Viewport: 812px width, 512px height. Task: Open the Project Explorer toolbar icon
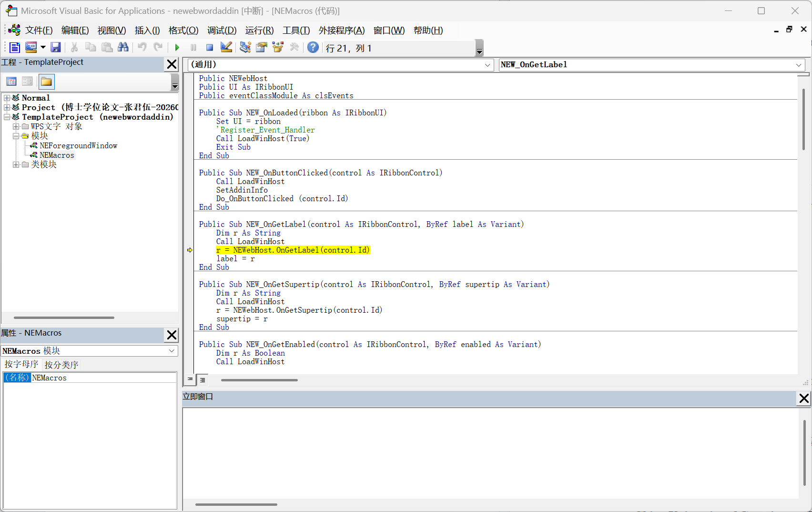coord(245,47)
